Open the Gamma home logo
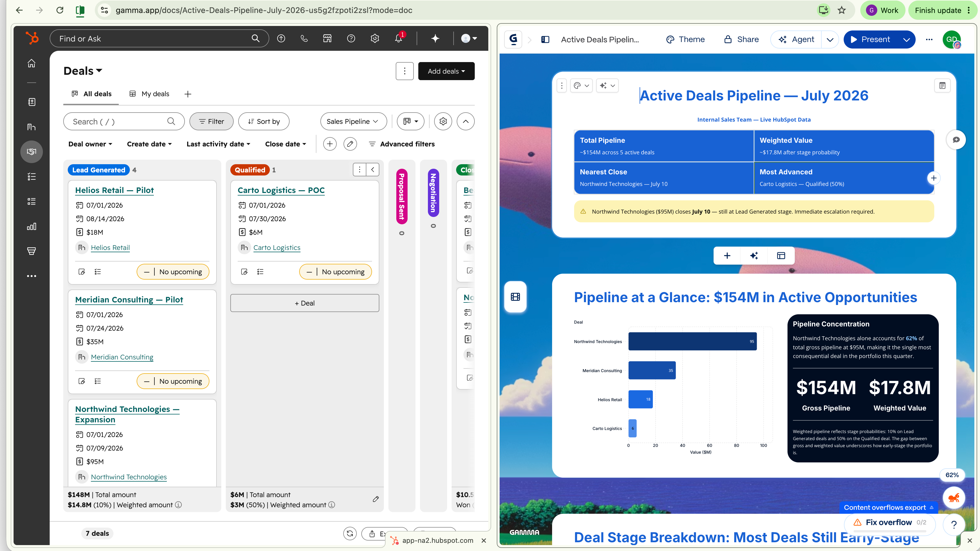 [x=513, y=39]
